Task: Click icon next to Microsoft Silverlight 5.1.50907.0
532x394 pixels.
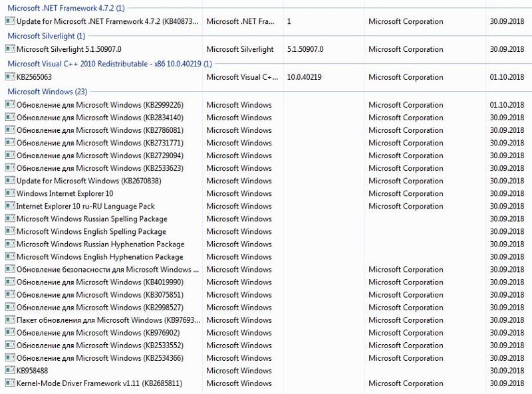Action: [10, 49]
